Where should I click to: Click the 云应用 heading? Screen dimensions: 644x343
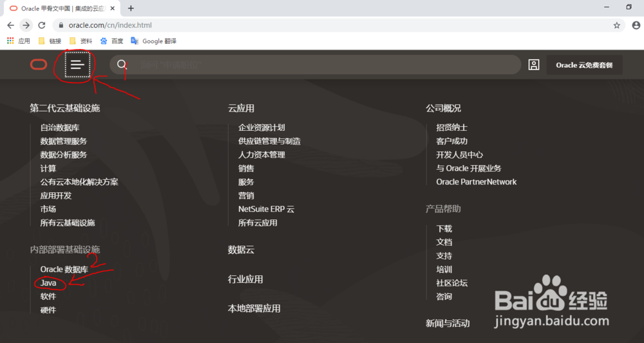click(241, 108)
